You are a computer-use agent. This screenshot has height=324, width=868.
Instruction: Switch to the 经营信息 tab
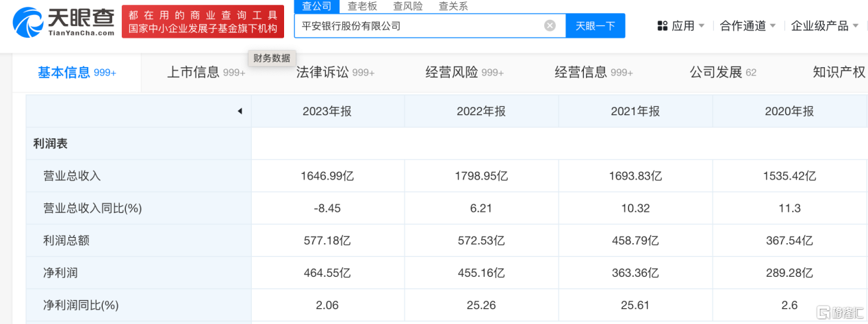click(x=593, y=73)
